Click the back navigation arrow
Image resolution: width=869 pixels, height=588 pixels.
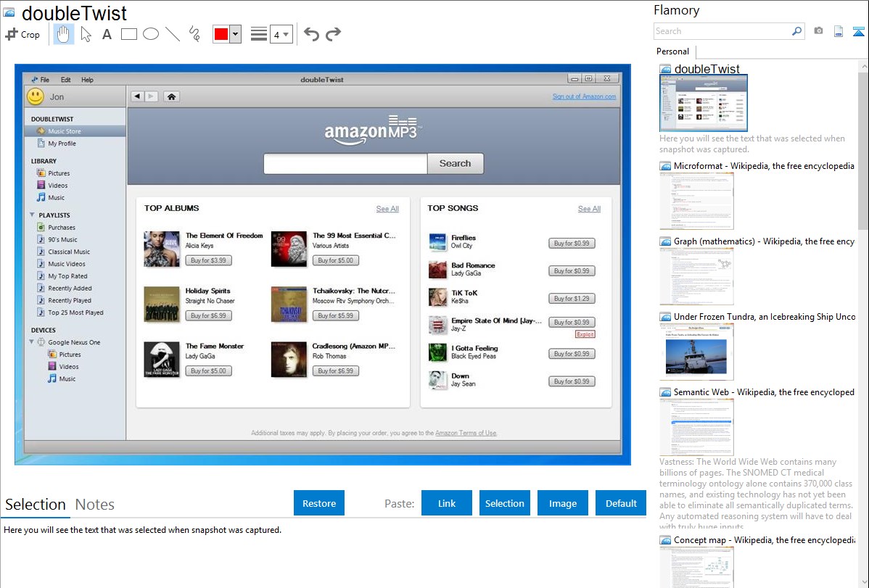click(x=137, y=96)
